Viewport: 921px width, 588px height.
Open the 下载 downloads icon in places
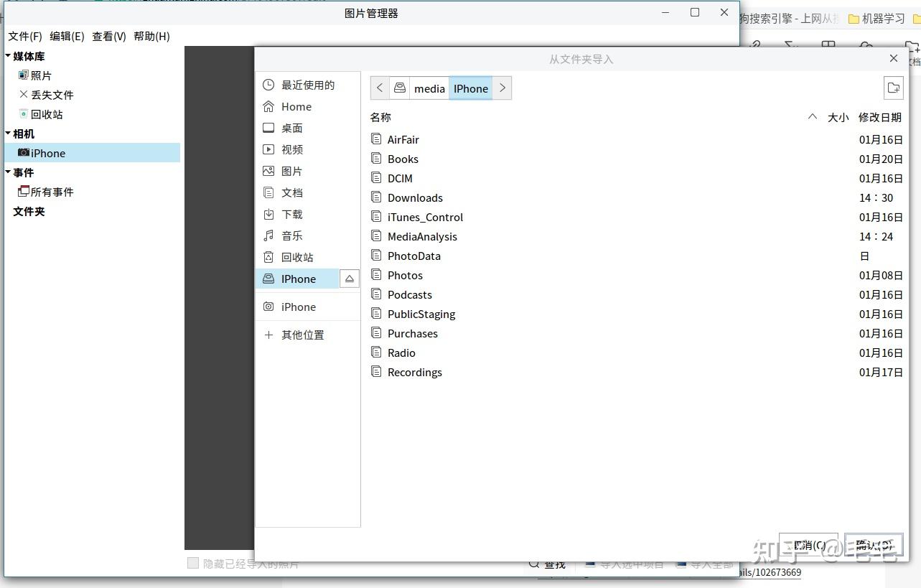[268, 214]
